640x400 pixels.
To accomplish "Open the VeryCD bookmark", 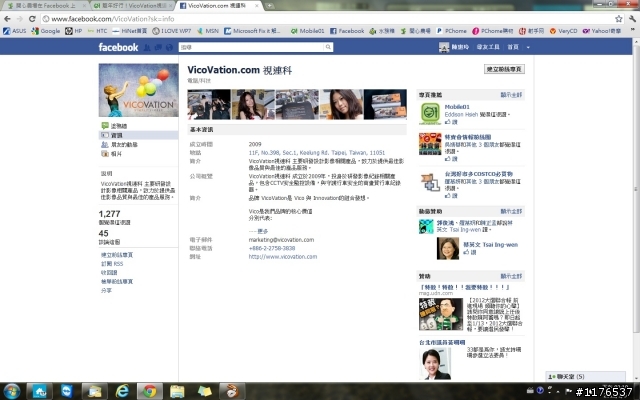I will [x=563, y=31].
